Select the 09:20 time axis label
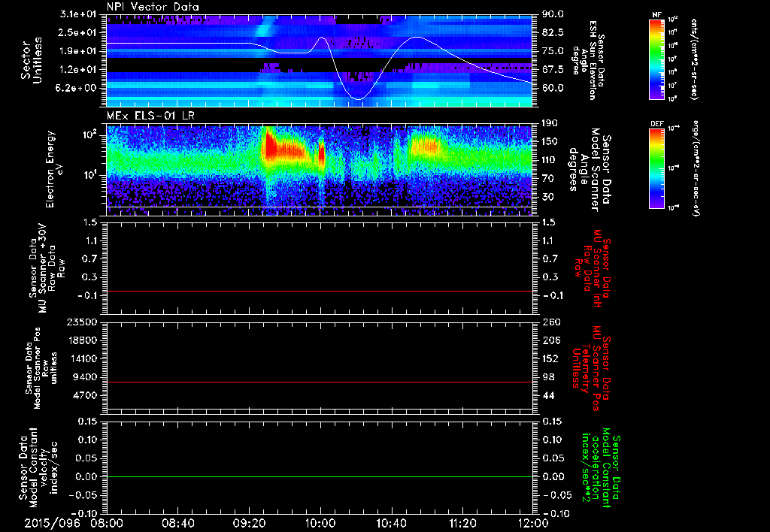Viewport: 770px width, 532px height. click(249, 522)
